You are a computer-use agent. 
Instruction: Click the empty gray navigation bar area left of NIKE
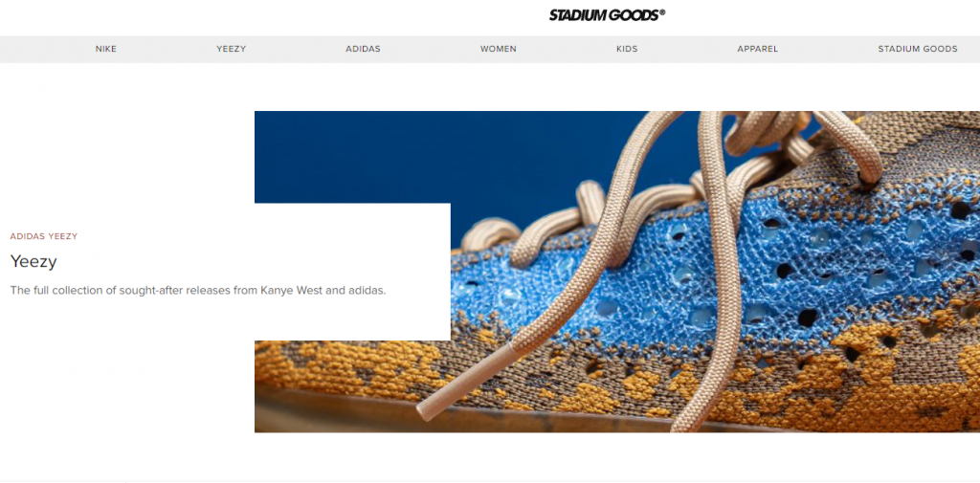44,50
